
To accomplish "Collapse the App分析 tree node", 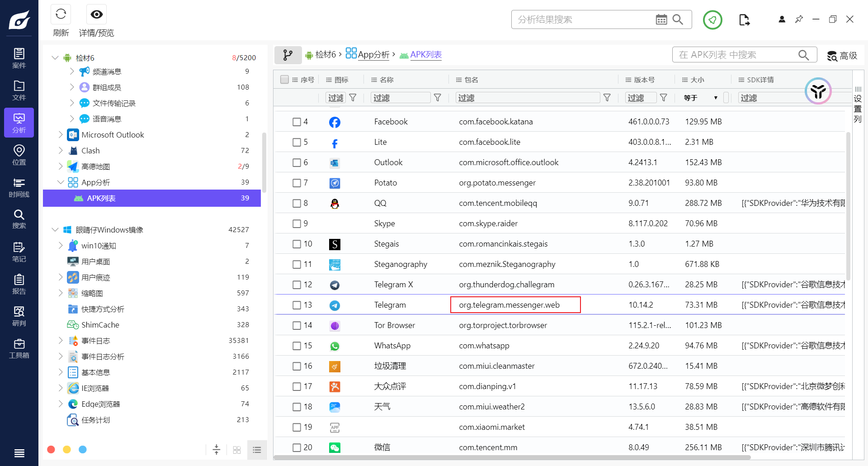I will pyautogui.click(x=61, y=182).
